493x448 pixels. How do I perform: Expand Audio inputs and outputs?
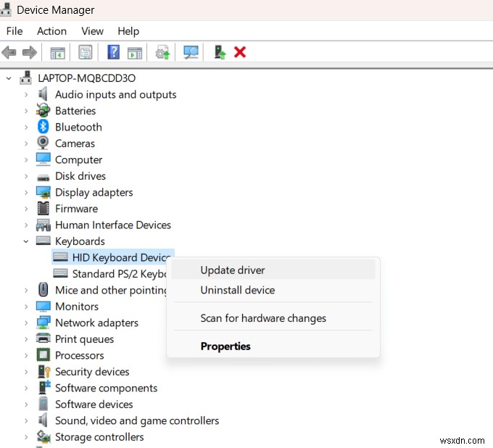point(26,94)
